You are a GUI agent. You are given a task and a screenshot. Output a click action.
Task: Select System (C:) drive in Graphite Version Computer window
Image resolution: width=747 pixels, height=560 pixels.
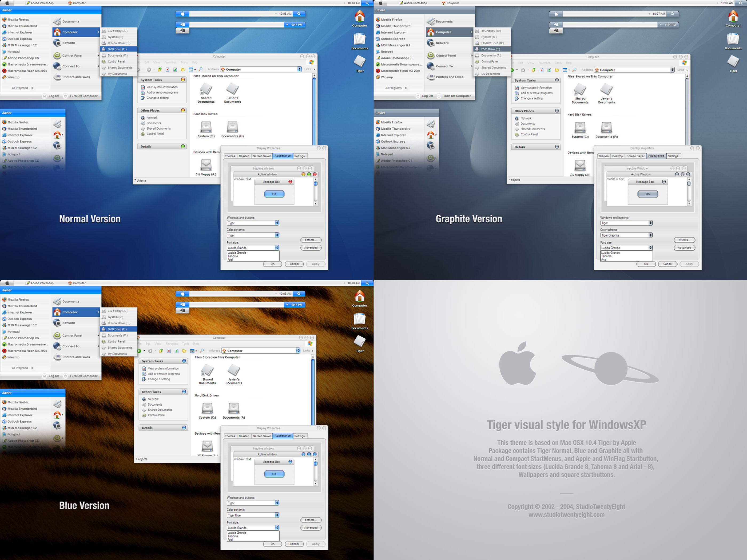(580, 130)
